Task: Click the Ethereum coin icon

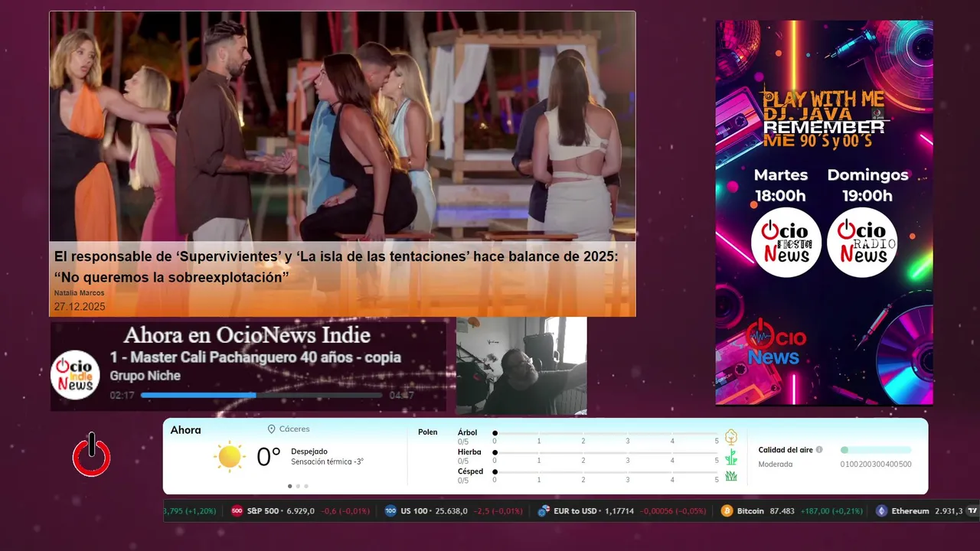Action: coord(881,511)
